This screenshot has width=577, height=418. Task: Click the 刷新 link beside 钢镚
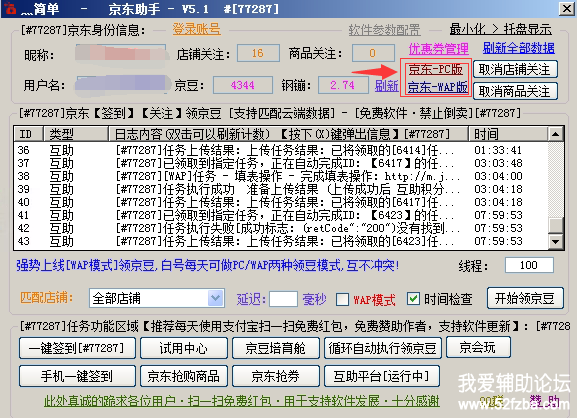coord(386,86)
